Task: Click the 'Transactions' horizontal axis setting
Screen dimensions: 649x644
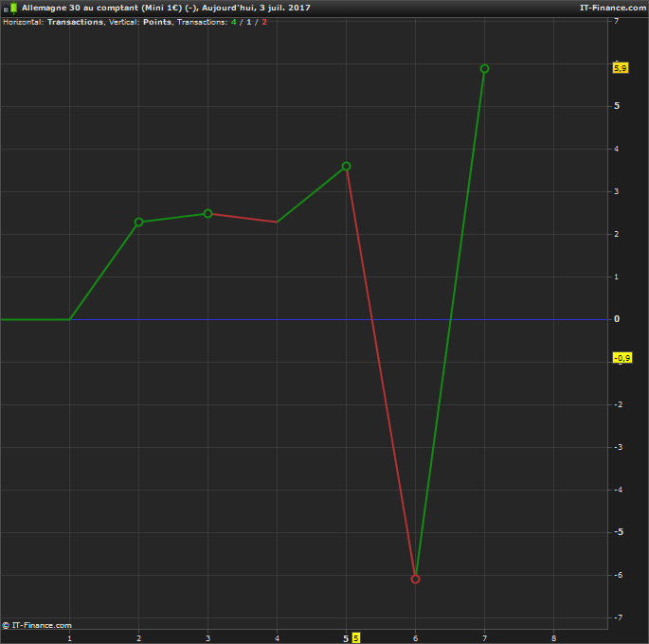Action: (x=75, y=22)
